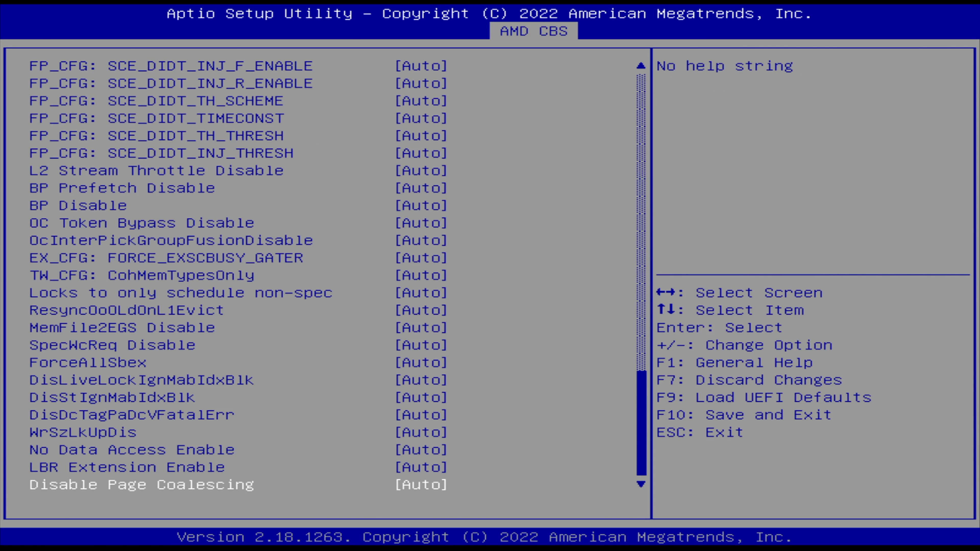Open the DisDcTagPaDcVFatalErr Auto value
This screenshot has width=980, height=551.
click(421, 415)
